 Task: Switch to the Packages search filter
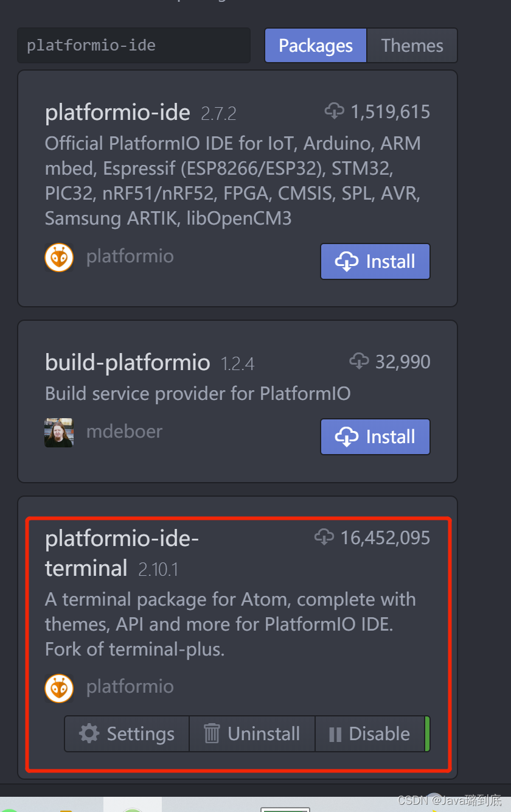(316, 46)
